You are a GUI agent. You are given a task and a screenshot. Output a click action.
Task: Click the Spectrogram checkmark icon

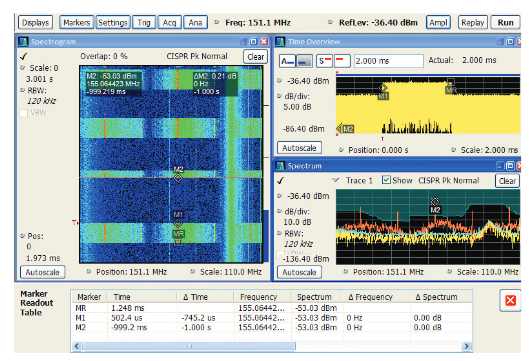point(24,56)
